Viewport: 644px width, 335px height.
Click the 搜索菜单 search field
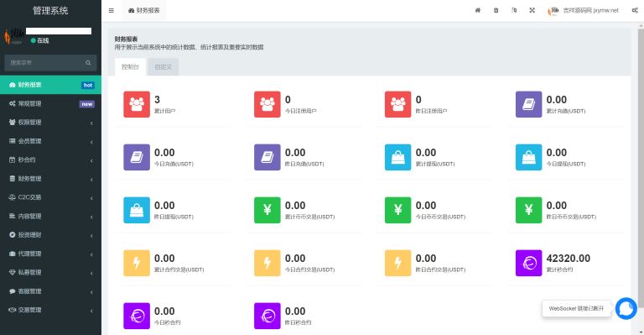[x=50, y=63]
